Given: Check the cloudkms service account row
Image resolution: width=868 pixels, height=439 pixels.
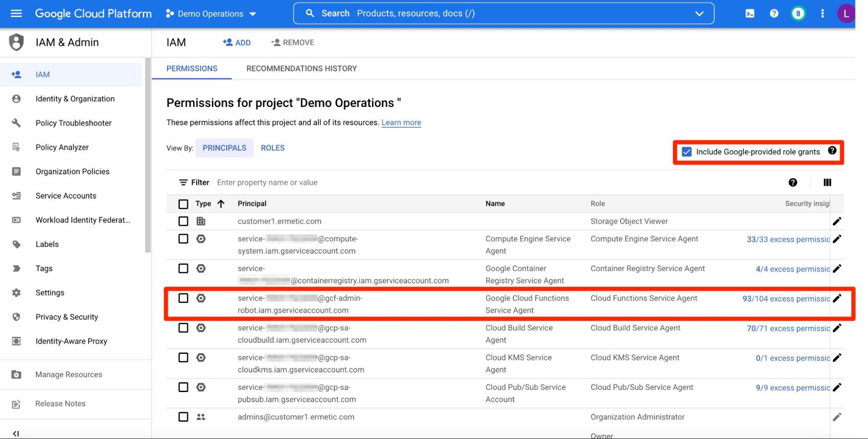Looking at the screenshot, I should (183, 357).
